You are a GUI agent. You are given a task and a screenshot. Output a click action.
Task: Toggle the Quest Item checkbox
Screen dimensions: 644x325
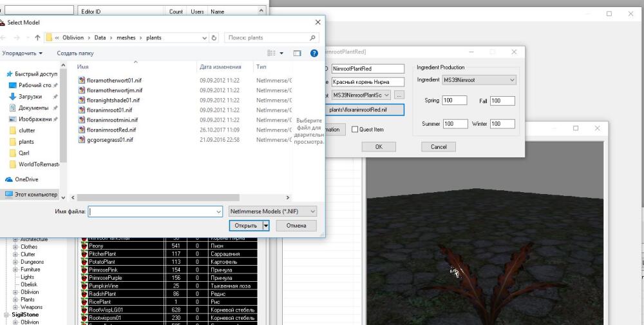click(x=355, y=129)
